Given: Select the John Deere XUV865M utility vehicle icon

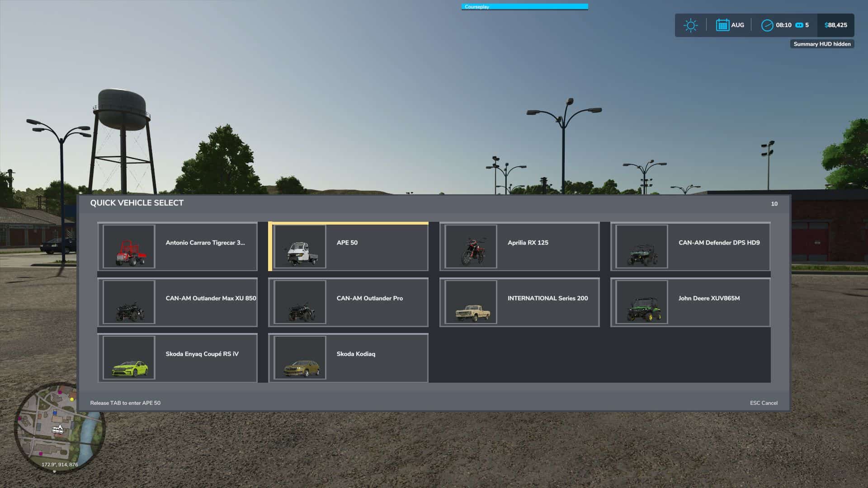Looking at the screenshot, I should click(642, 302).
